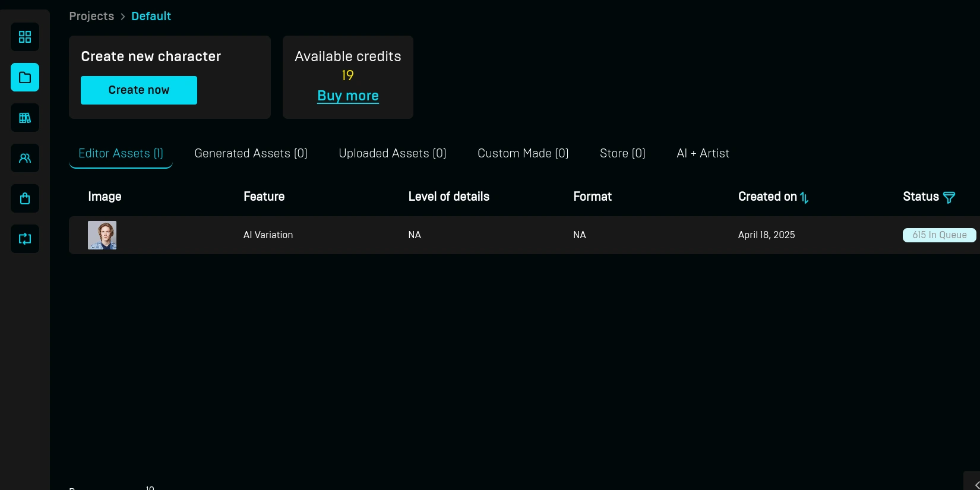The image size is (980, 490).
Task: Click the Projects folder icon in sidebar
Action: click(25, 77)
